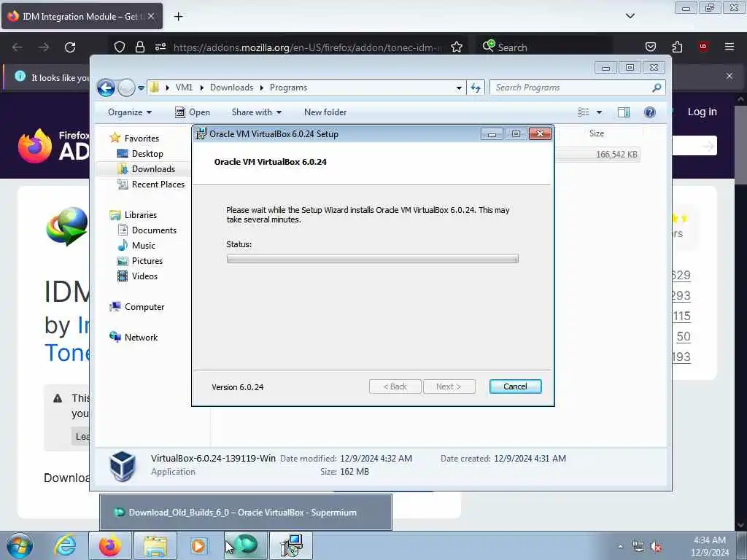The width and height of the screenshot is (747, 560).
Task: Open the Share with menu
Action: tap(256, 112)
